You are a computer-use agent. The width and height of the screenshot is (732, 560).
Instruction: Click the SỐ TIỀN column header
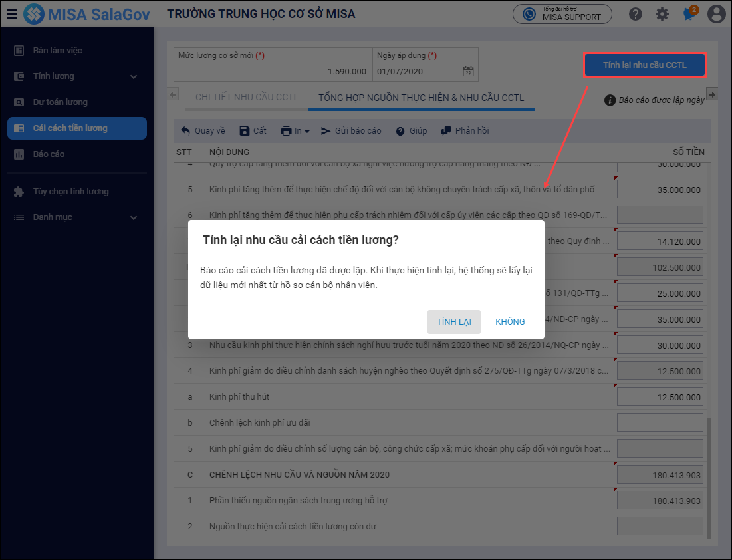click(689, 152)
